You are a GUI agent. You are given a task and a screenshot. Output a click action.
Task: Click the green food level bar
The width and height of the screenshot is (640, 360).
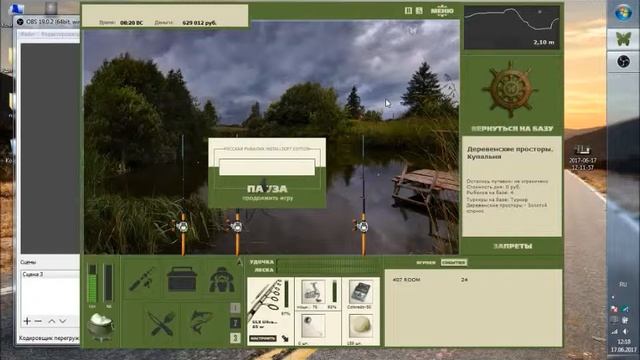pos(92,283)
